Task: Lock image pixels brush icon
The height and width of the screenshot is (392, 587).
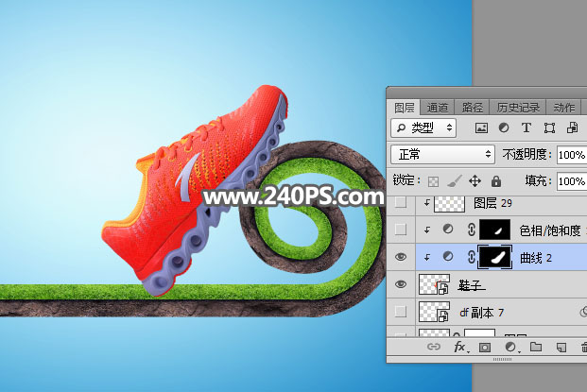Action: [x=454, y=181]
